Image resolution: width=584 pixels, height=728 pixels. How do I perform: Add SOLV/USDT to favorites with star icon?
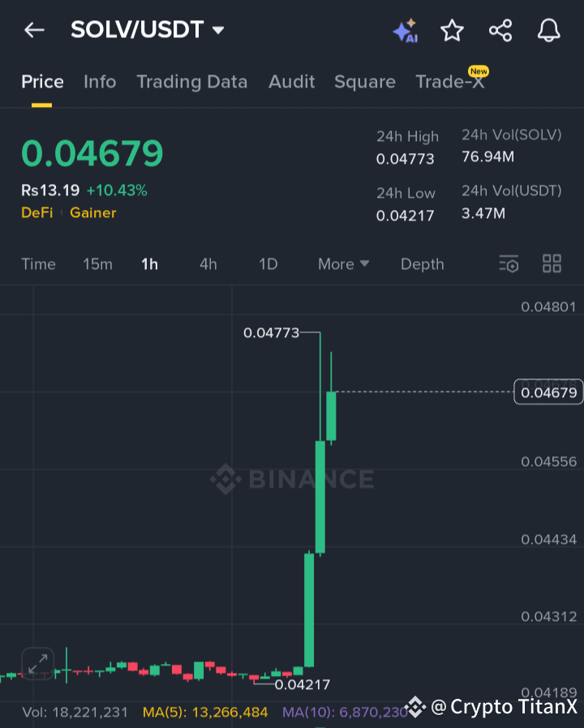[x=452, y=31]
